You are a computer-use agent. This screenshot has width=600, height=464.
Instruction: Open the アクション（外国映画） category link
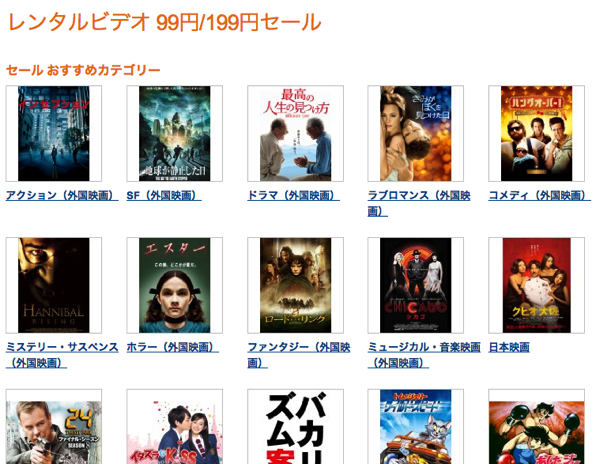tap(62, 195)
